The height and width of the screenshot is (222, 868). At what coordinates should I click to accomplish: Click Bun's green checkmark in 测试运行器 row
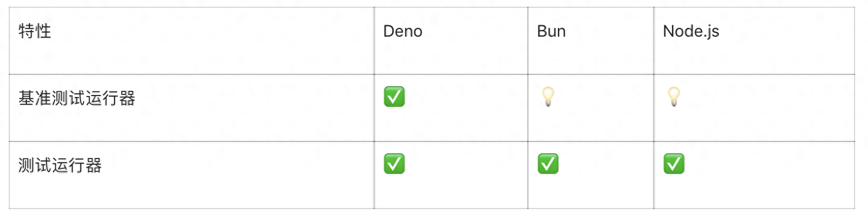coord(548,164)
